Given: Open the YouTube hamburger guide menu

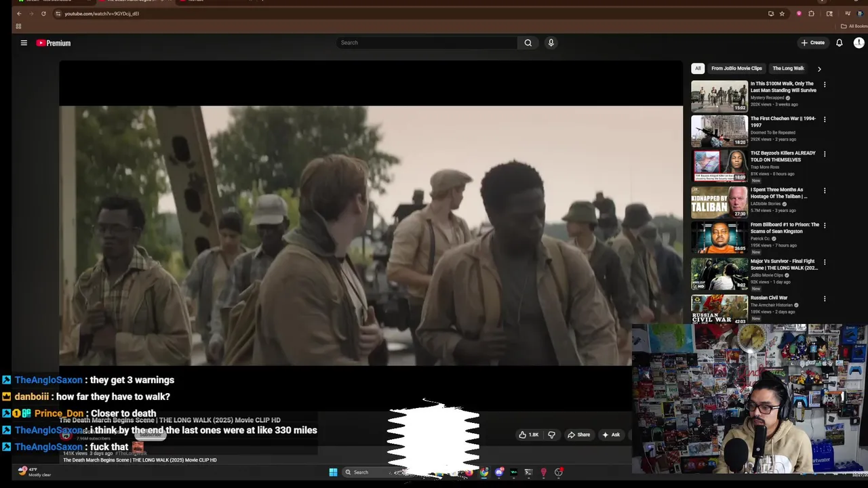Looking at the screenshot, I should point(24,43).
